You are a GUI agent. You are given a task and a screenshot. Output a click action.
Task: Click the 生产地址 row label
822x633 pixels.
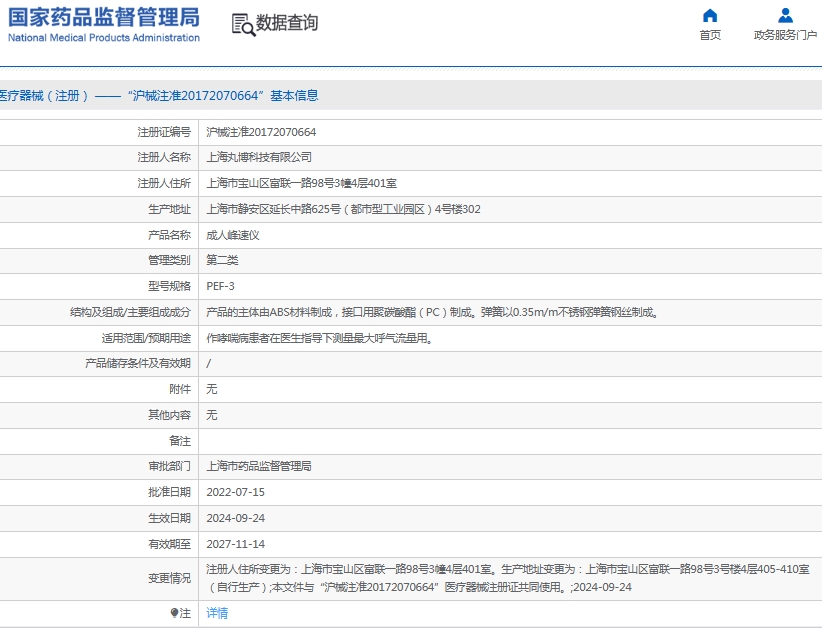(169, 209)
